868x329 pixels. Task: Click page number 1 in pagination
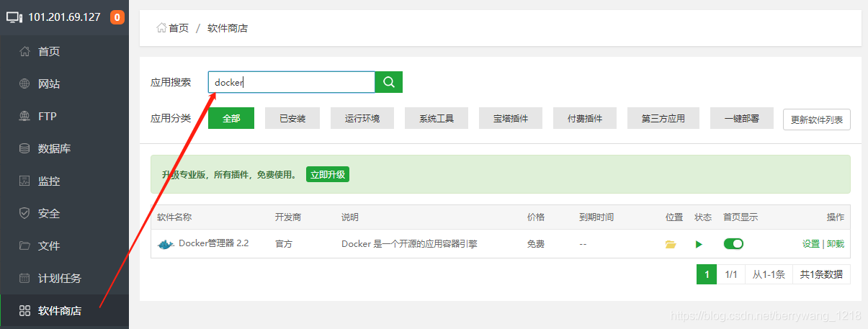tap(707, 274)
